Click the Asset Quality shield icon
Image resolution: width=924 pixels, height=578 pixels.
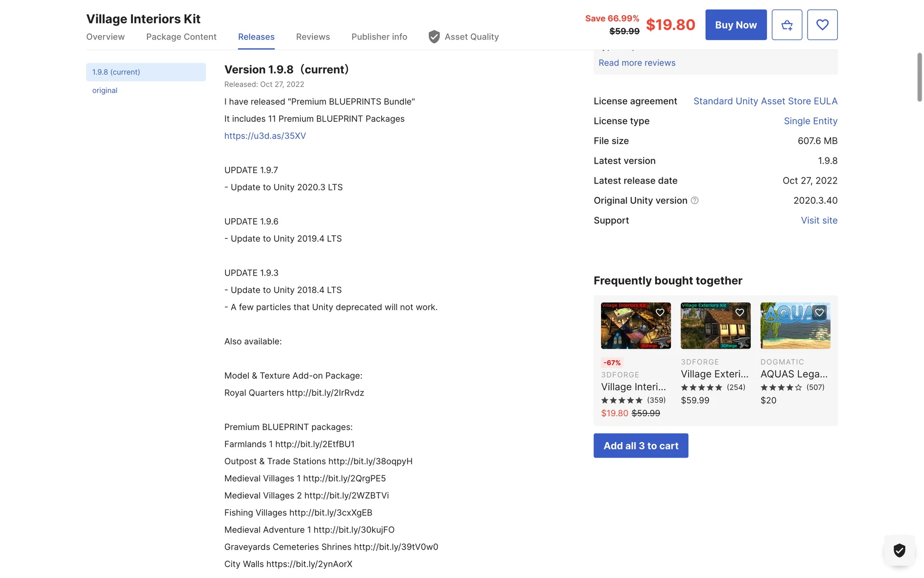click(x=434, y=37)
